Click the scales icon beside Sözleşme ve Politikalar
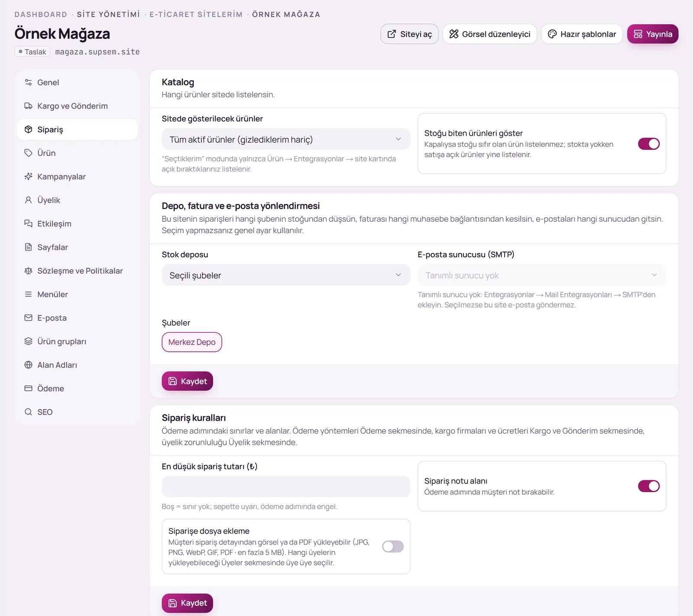Screen dimensions: 693x616 pos(28,271)
